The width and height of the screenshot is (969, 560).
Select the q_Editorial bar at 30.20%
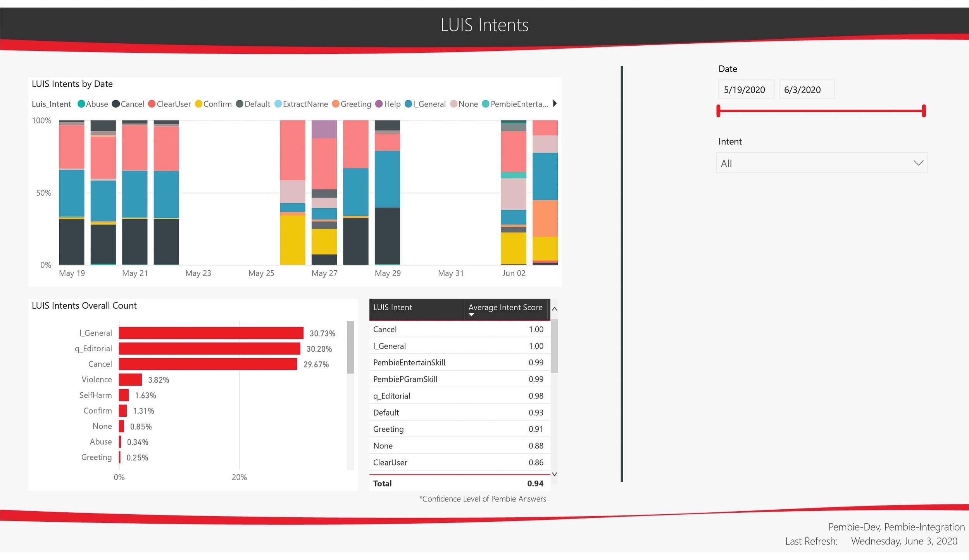209,349
